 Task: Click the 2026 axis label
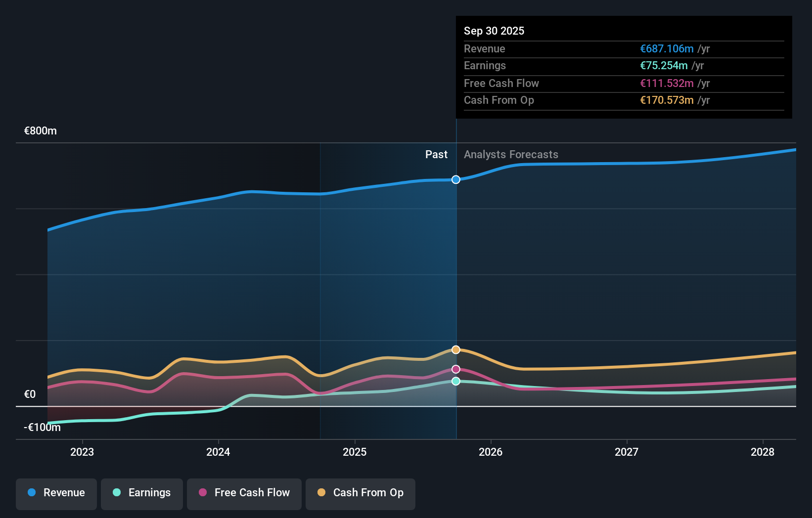491,452
